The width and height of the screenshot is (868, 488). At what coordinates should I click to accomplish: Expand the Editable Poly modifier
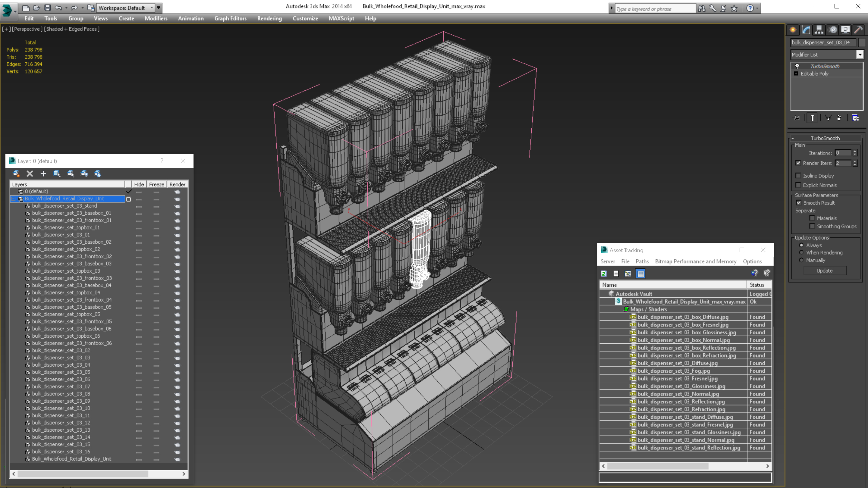pyautogui.click(x=796, y=74)
